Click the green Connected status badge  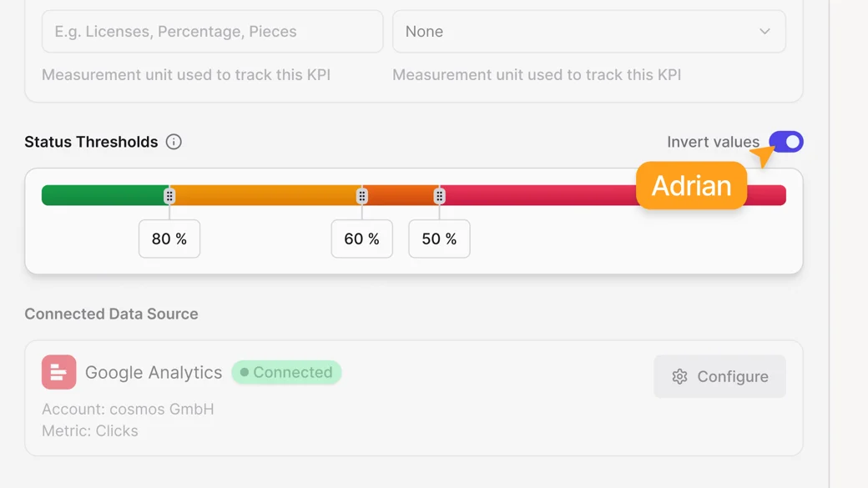pyautogui.click(x=286, y=373)
